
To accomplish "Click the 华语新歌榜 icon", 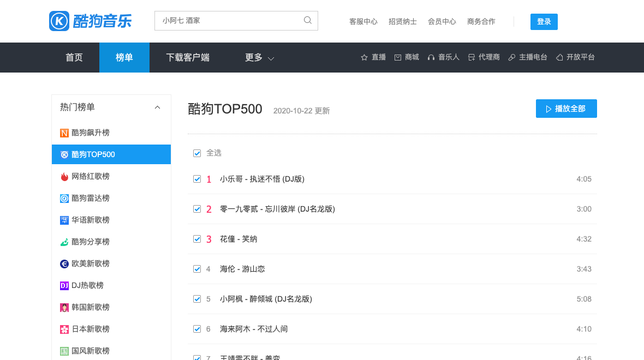I will click(64, 220).
